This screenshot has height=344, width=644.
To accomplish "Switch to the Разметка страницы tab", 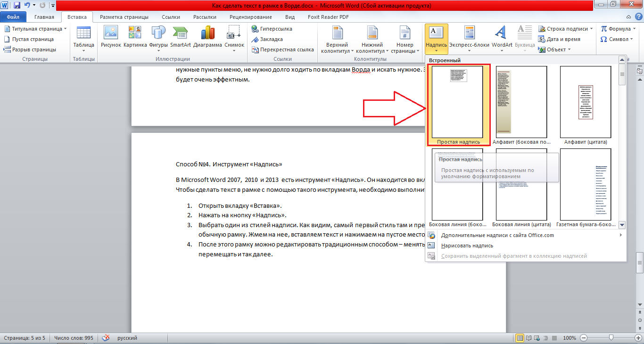I will tap(124, 17).
